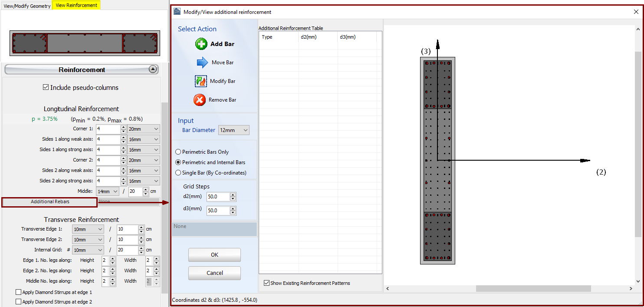Collapse the Reinforcement panel chevron
Screen dimensions: 644x307
[x=152, y=69]
